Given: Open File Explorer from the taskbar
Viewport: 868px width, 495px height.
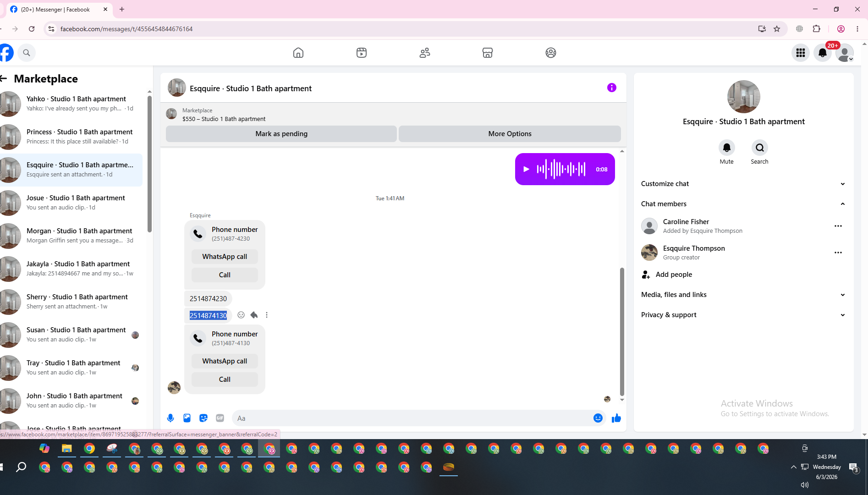Looking at the screenshot, I should (x=67, y=449).
